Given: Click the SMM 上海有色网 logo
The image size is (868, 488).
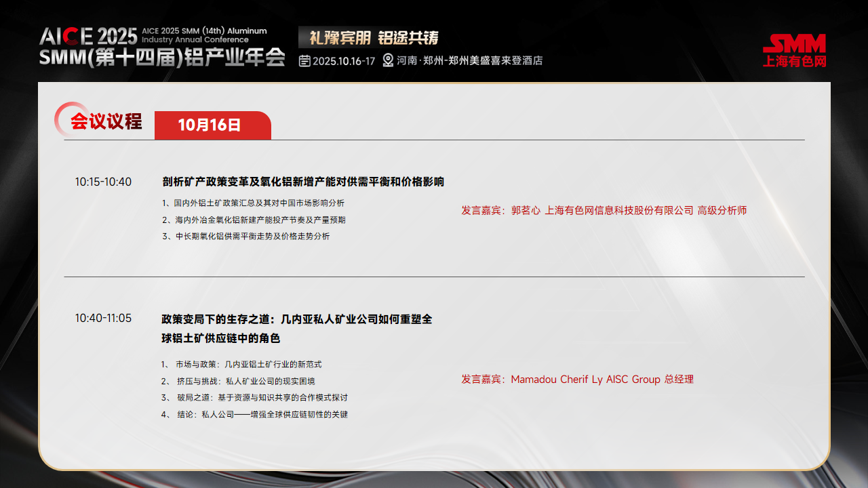Looking at the screenshot, I should point(794,51).
